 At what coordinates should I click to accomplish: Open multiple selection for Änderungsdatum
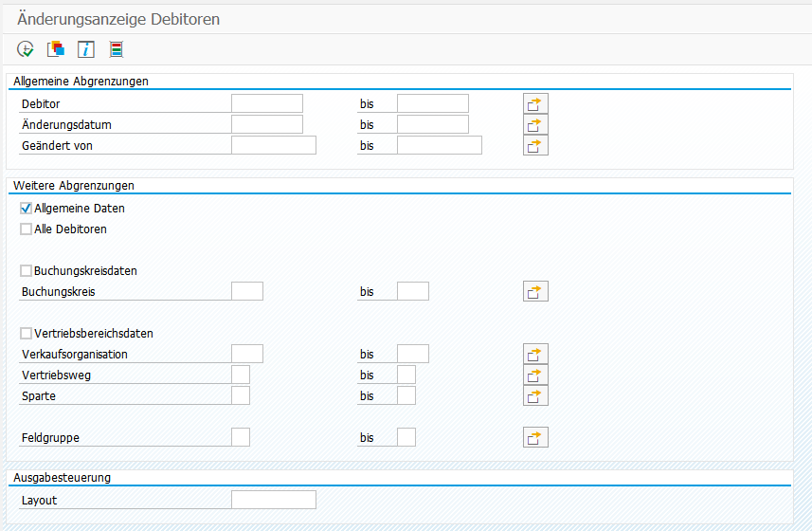[535, 124]
